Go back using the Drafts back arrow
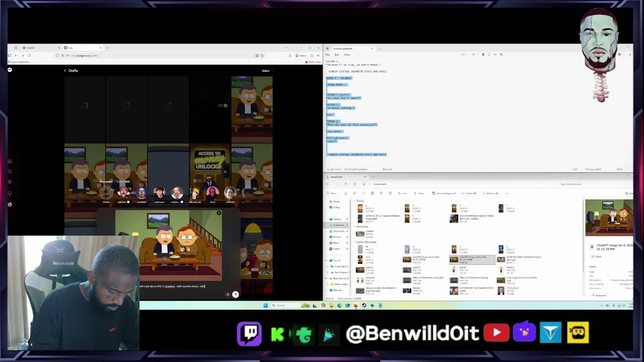The height and width of the screenshot is (362, 644). click(65, 70)
